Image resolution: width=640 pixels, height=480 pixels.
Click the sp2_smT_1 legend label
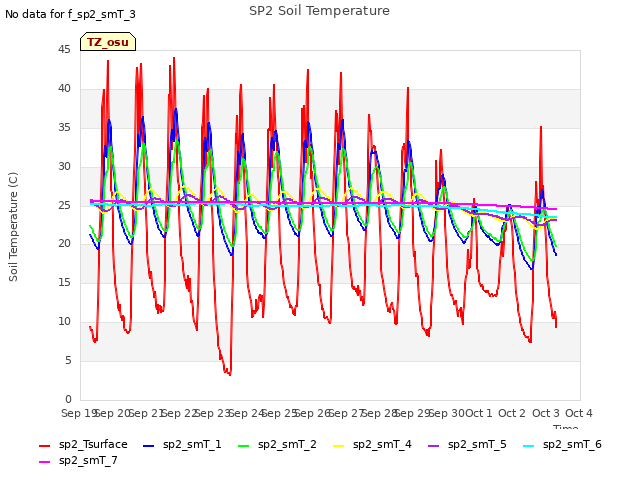pyautogui.click(x=192, y=444)
